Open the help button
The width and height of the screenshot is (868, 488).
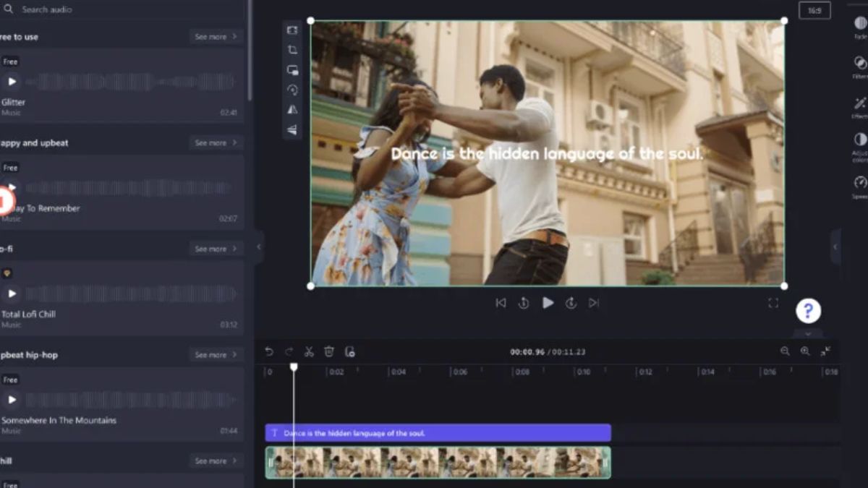808,311
